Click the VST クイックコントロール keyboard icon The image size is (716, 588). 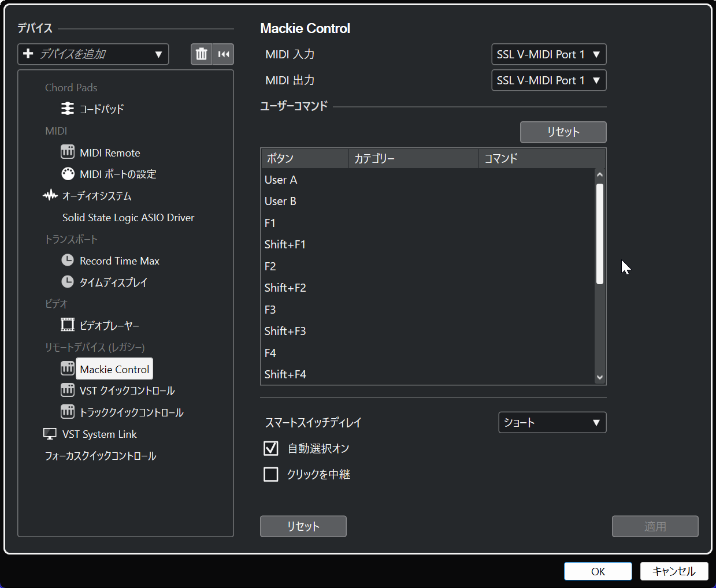68,390
